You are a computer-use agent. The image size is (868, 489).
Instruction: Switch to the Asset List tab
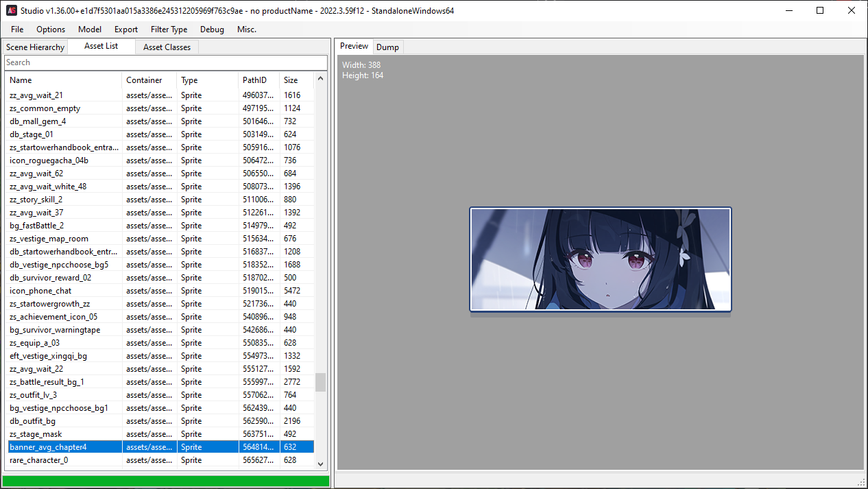[101, 46]
